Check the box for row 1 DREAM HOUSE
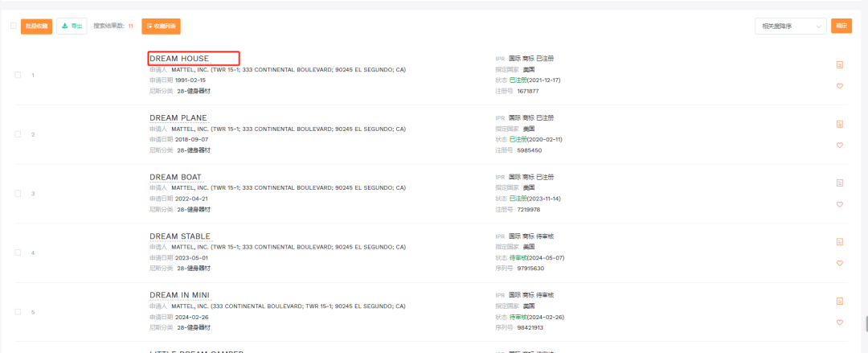The image size is (868, 353). tap(18, 75)
